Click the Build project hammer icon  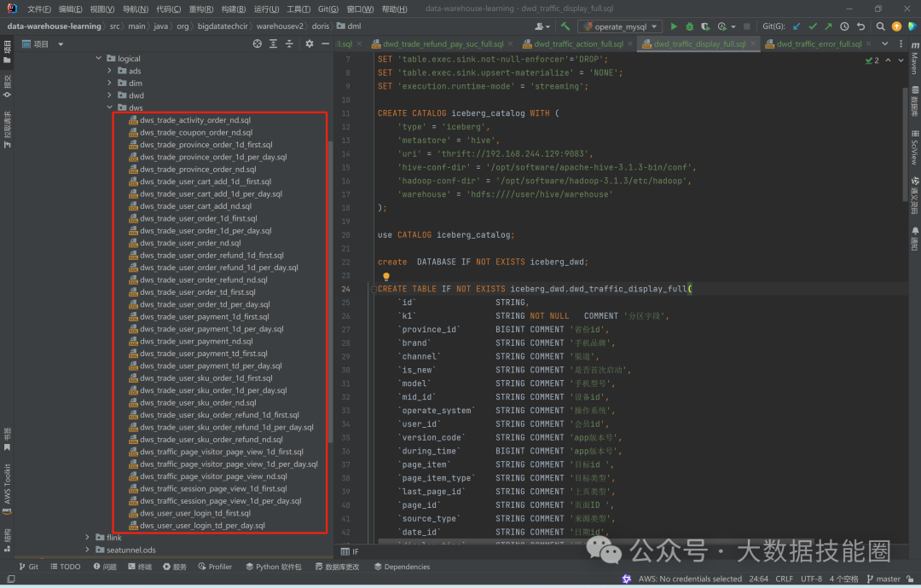point(565,26)
